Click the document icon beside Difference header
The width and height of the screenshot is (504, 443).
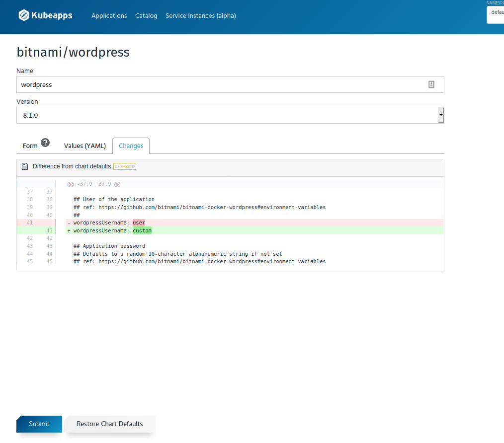25,166
